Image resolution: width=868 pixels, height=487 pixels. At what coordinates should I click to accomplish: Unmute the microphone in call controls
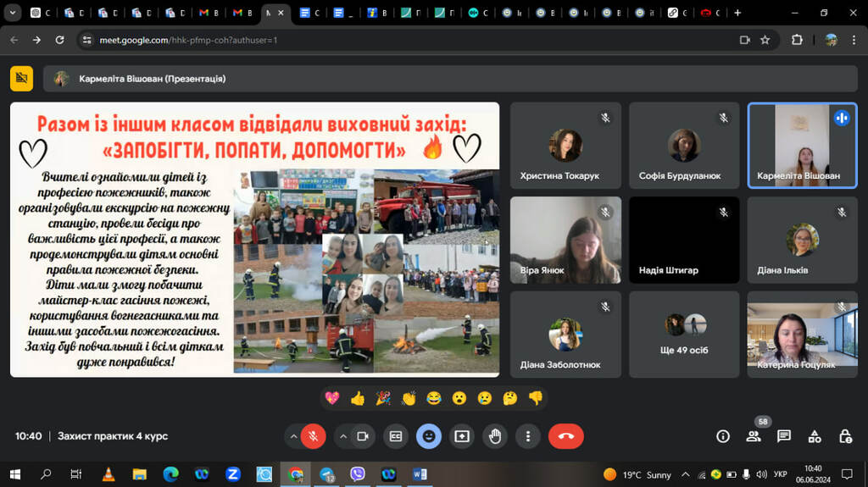pyautogui.click(x=313, y=436)
